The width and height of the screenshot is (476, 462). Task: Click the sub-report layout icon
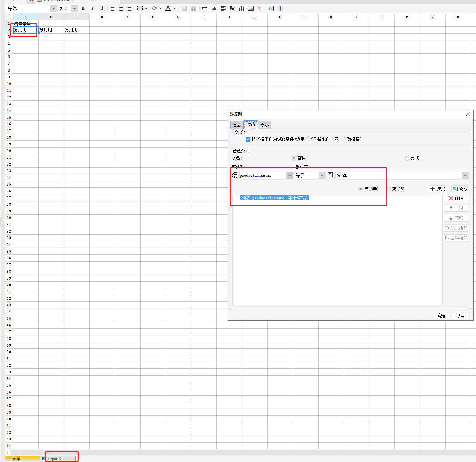point(271,8)
